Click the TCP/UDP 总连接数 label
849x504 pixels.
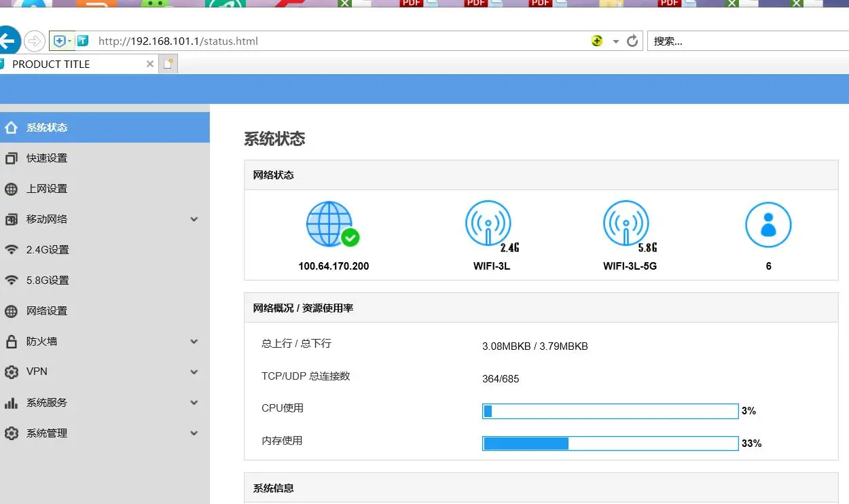tap(306, 376)
